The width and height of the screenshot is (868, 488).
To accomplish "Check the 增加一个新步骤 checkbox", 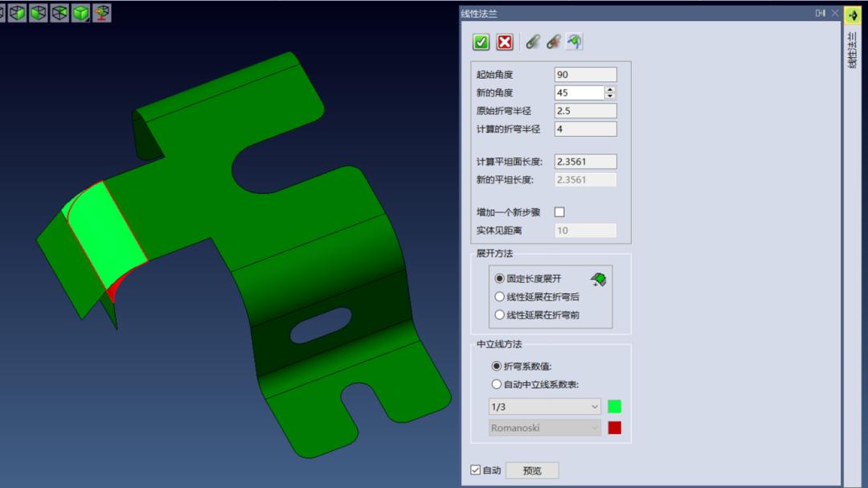I will pyautogui.click(x=559, y=212).
